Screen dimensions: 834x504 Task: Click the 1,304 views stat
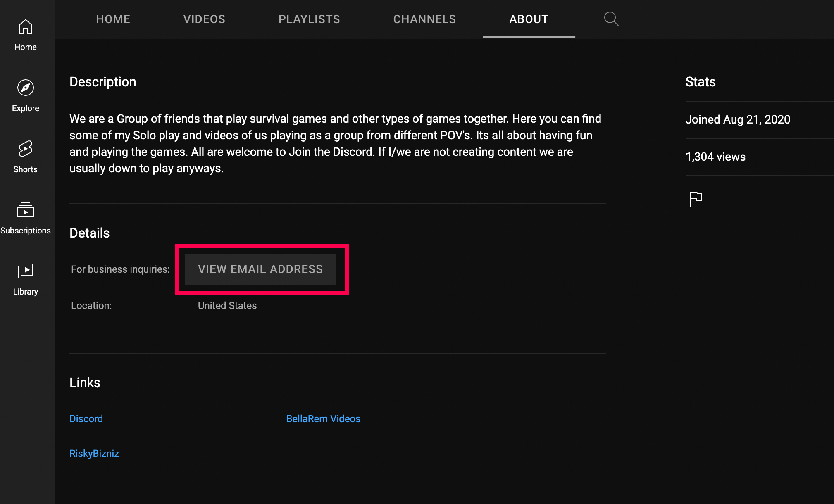point(715,157)
